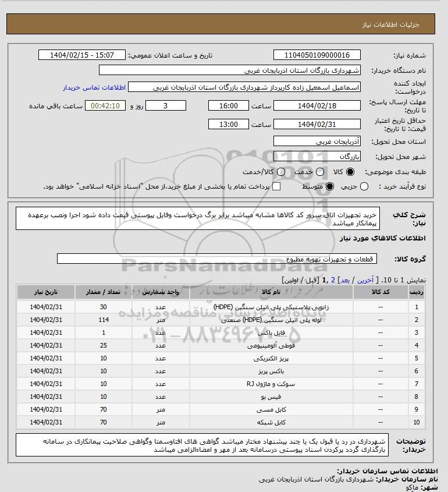This screenshot has height=492, width=448.
Task: Click item name لوله پلی اتیلن سنگین صنعتی
Action: click(271, 320)
